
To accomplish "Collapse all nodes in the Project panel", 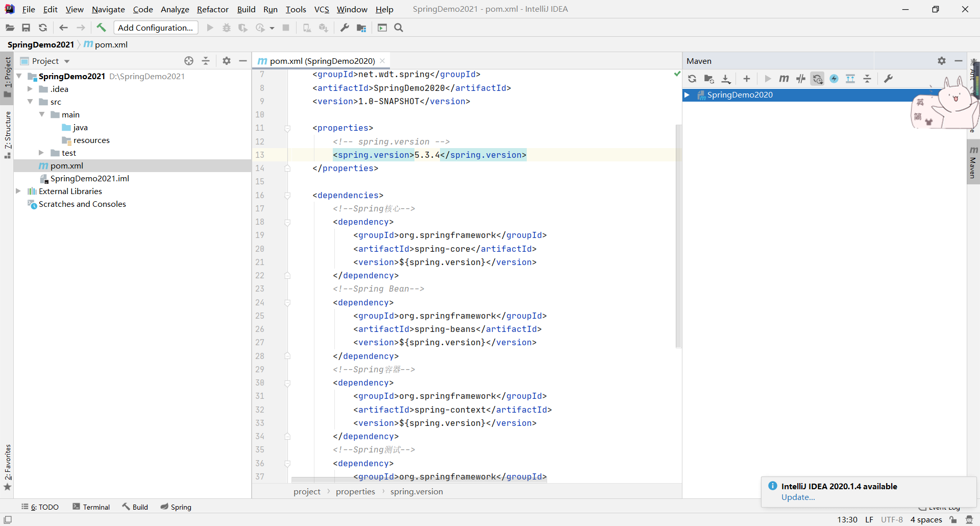I will (x=206, y=61).
